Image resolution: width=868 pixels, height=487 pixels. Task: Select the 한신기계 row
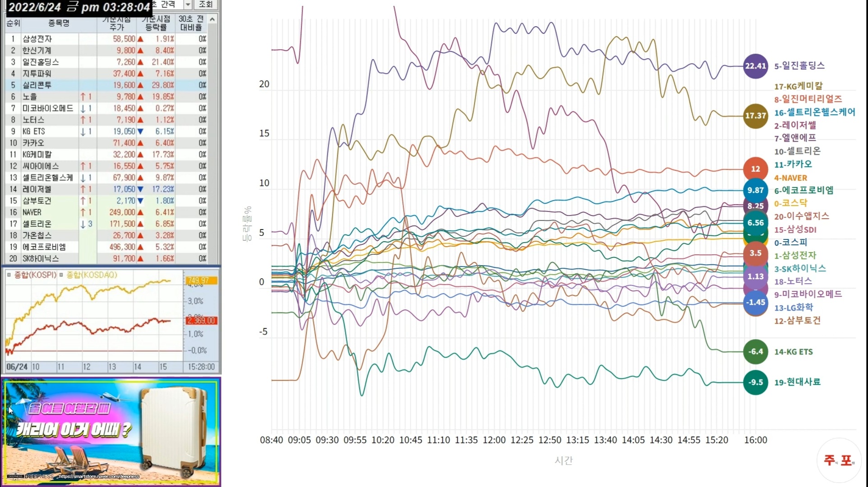pyautogui.click(x=106, y=51)
